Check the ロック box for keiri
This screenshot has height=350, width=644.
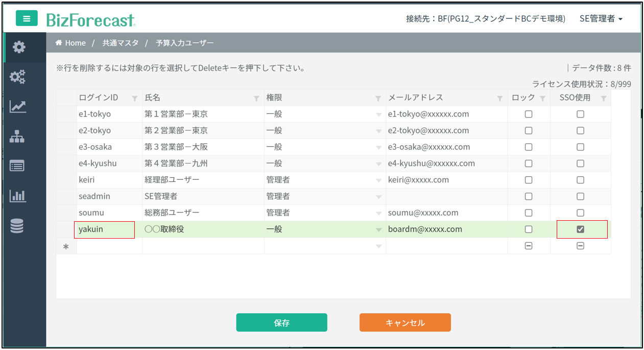(529, 180)
